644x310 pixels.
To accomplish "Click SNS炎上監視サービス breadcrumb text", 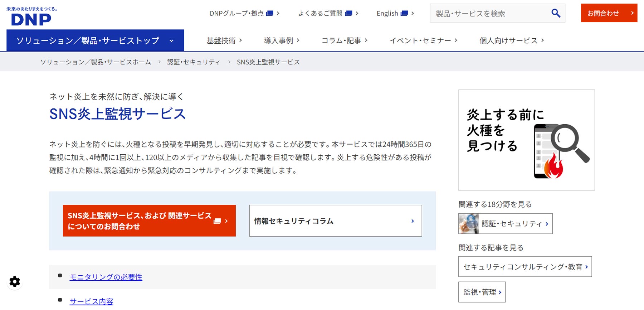I will [268, 62].
